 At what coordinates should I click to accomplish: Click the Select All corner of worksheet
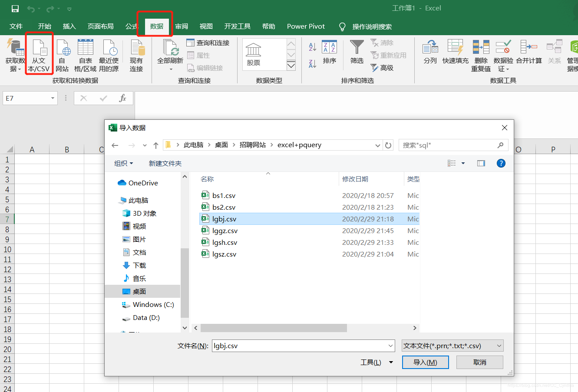click(x=7, y=149)
